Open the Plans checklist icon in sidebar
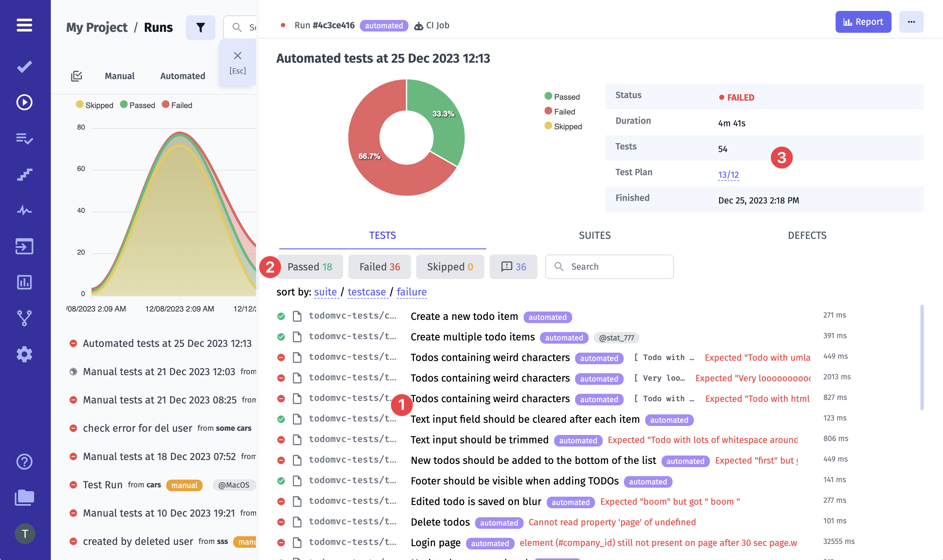Viewport: 943px width, 560px height. click(x=24, y=139)
